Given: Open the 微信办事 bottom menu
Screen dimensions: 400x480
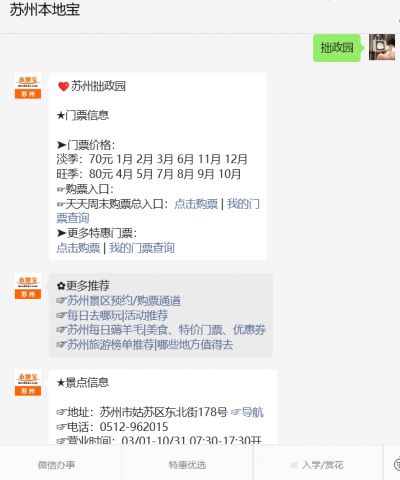Looking at the screenshot, I should point(56,465).
